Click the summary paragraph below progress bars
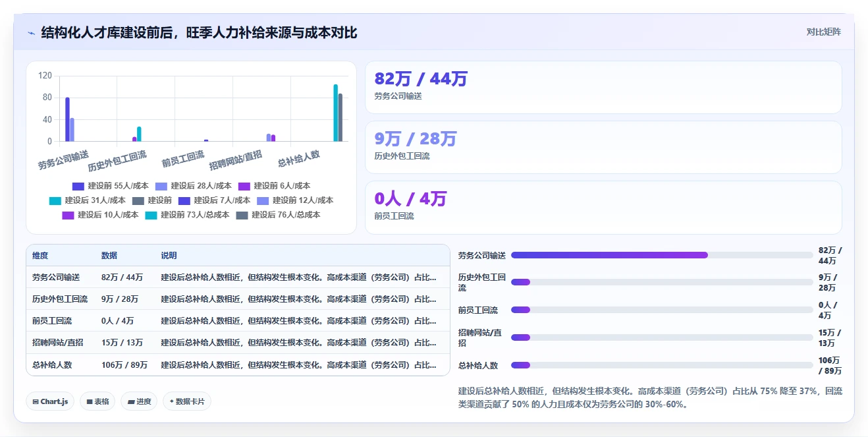This screenshot has width=868, height=437. coord(650,397)
